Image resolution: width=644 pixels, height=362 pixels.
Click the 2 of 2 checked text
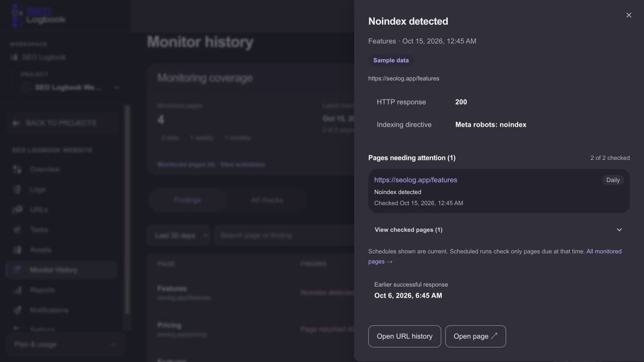coord(610,158)
